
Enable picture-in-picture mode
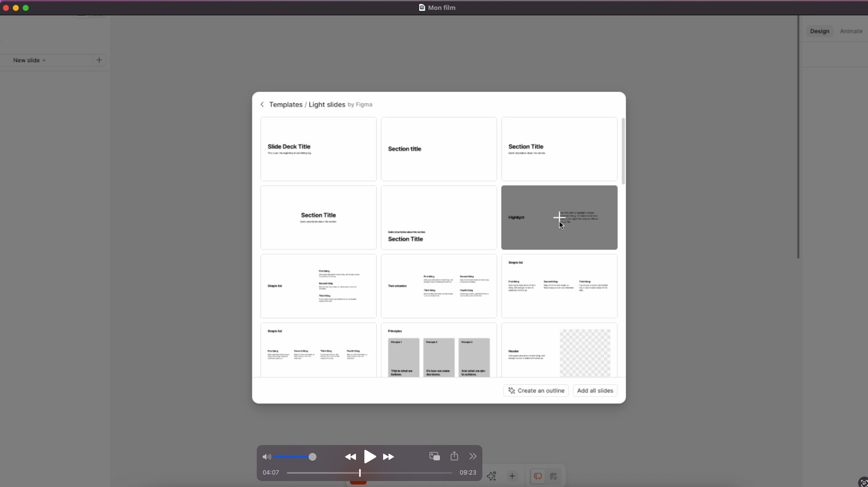pyautogui.click(x=434, y=456)
